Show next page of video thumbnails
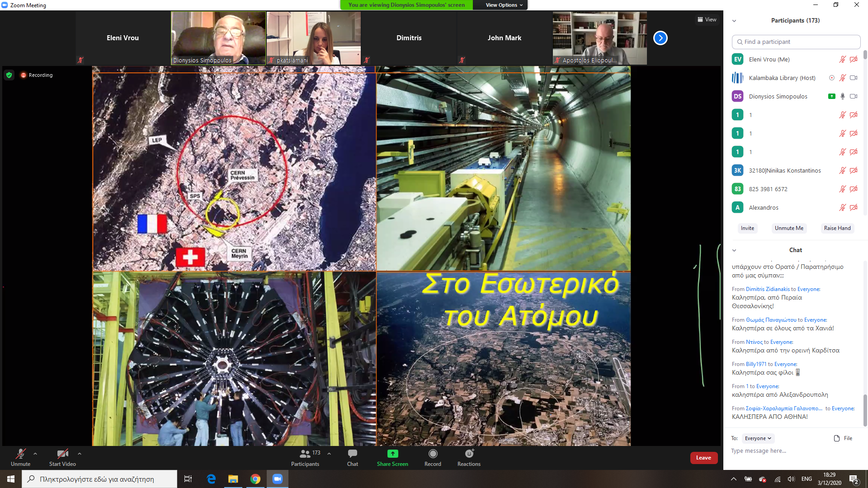 pos(660,38)
